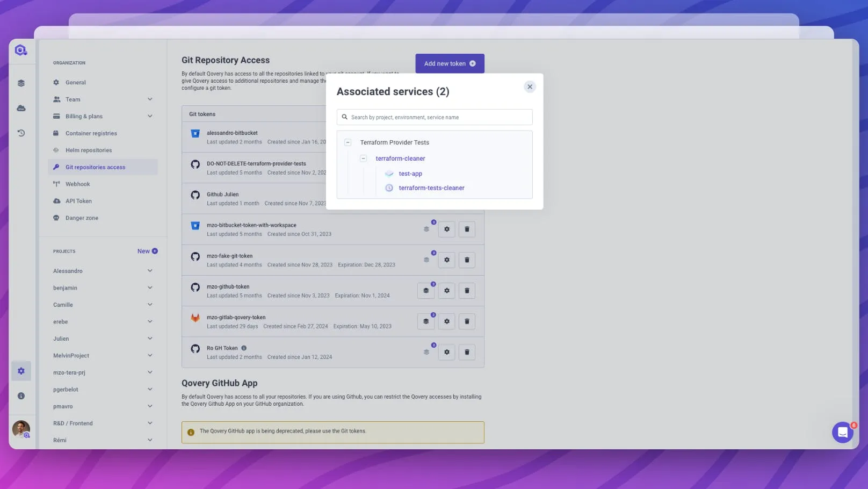Screen dimensions: 868x489
Task: Select the Github Julien token row
Action: pyautogui.click(x=254, y=198)
